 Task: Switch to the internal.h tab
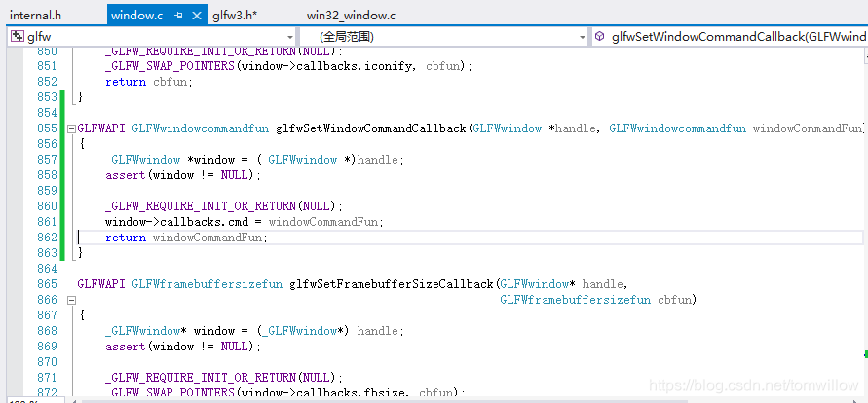35,16
